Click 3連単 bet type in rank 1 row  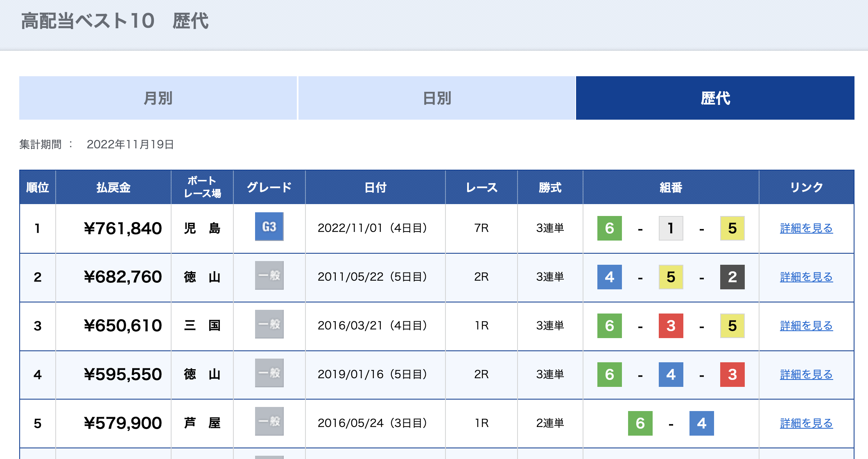coord(550,228)
